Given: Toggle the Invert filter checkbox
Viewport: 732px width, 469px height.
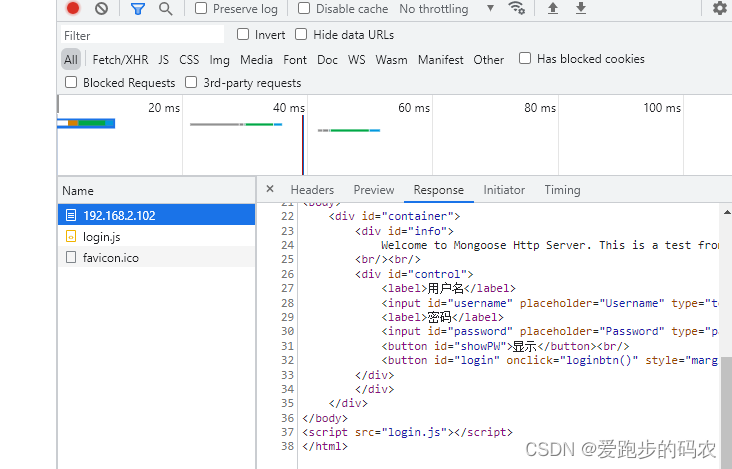Looking at the screenshot, I should [243, 34].
